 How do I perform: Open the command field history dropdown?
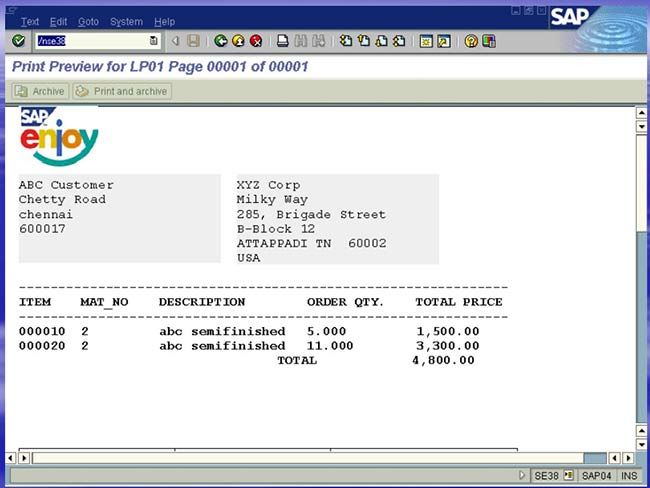[x=153, y=41]
